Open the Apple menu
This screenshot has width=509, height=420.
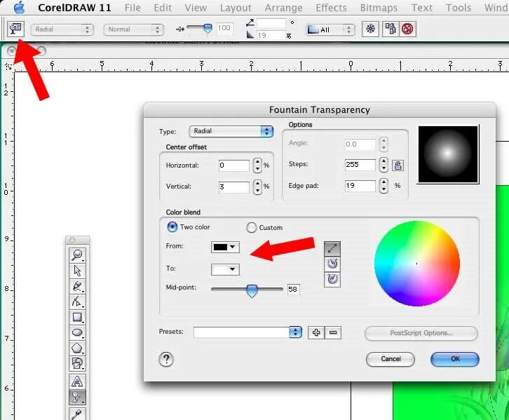[20, 7]
